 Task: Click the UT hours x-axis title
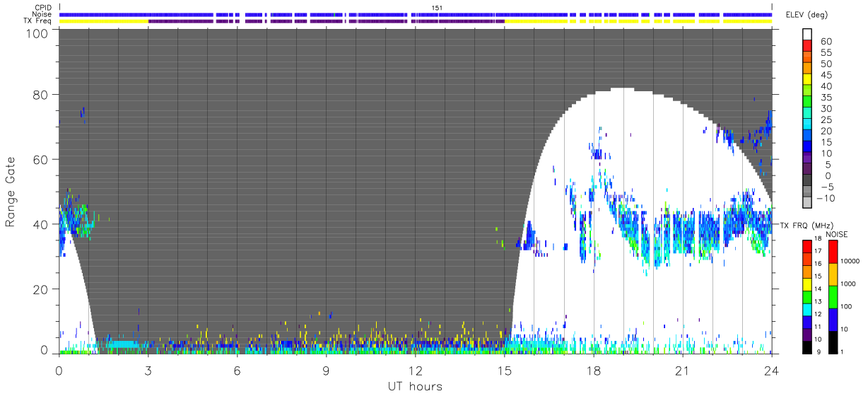pos(415,386)
